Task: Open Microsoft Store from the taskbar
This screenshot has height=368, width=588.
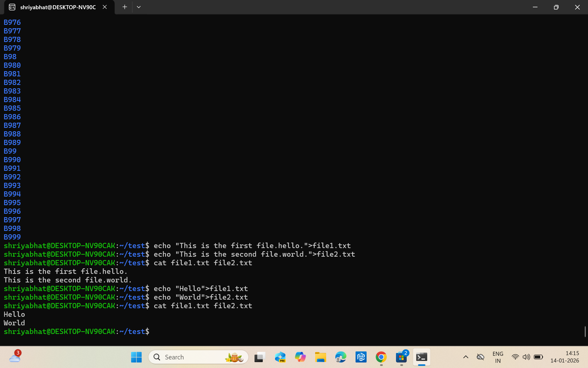Action: point(401,357)
